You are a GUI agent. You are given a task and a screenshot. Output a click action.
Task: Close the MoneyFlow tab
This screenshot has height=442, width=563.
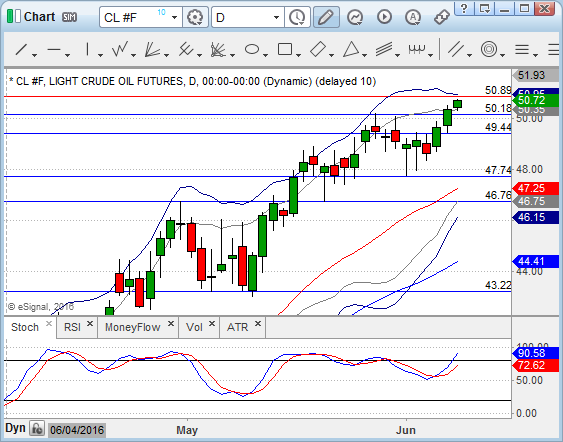[171, 324]
